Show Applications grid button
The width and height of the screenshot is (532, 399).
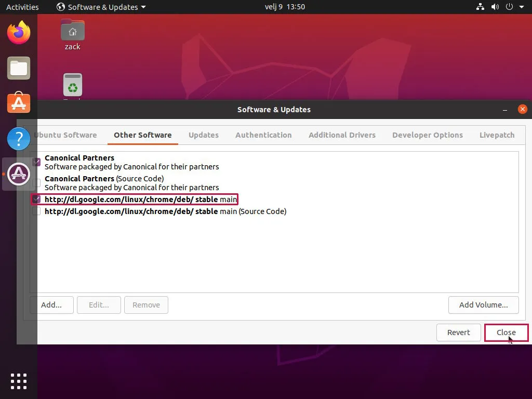pos(19,381)
